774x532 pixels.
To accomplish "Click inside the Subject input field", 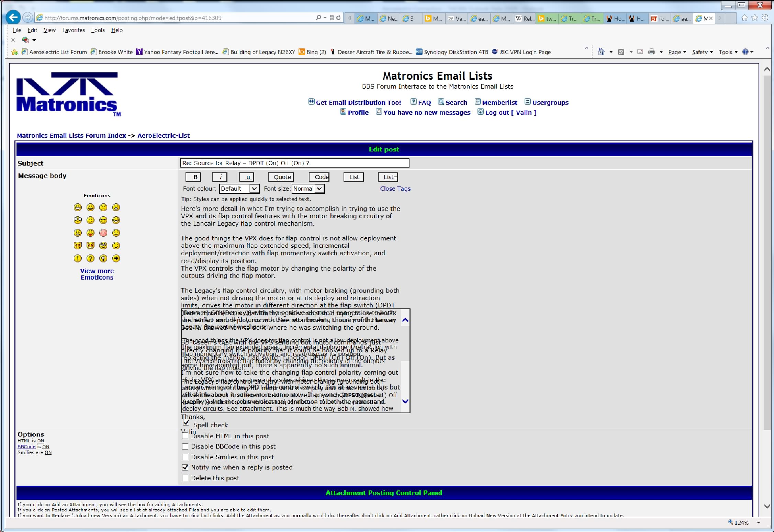I will (x=294, y=163).
